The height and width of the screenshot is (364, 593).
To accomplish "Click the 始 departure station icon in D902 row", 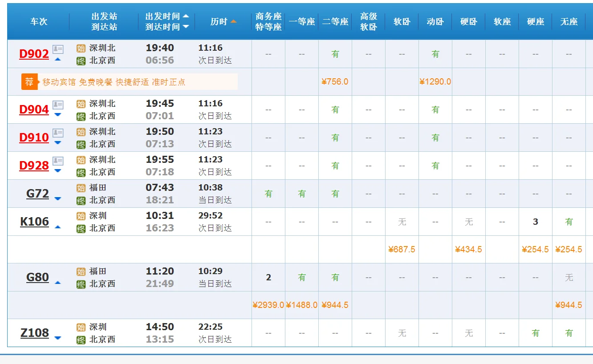I will tap(81, 48).
